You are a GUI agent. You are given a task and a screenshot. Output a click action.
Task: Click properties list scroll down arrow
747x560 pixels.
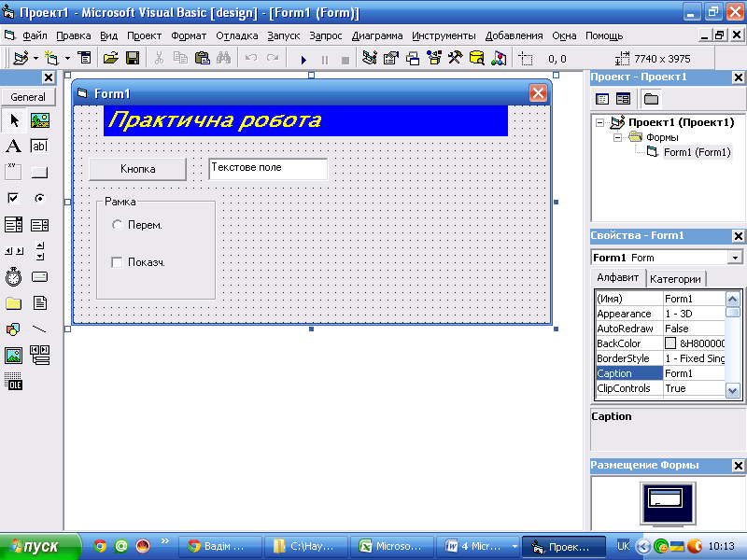tap(732, 390)
